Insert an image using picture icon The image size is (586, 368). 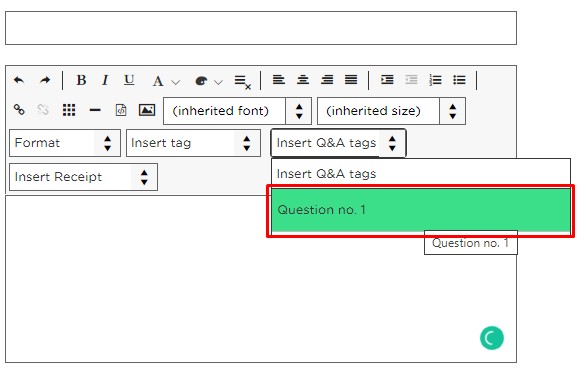147,110
